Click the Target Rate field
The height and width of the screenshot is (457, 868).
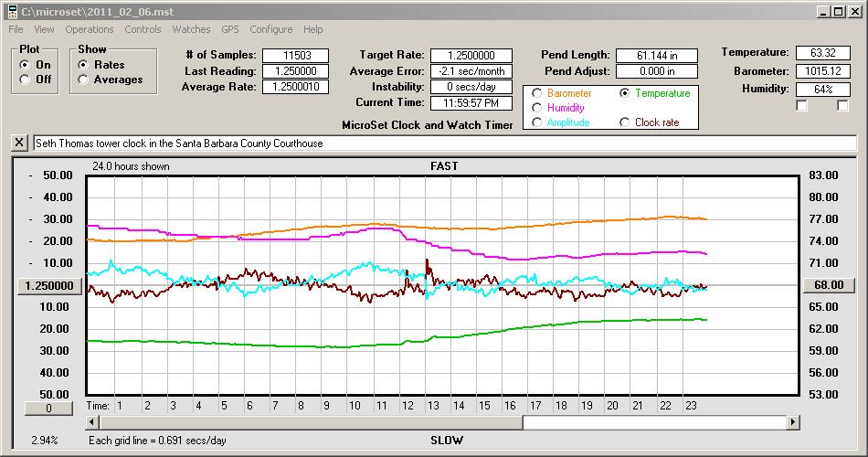471,56
